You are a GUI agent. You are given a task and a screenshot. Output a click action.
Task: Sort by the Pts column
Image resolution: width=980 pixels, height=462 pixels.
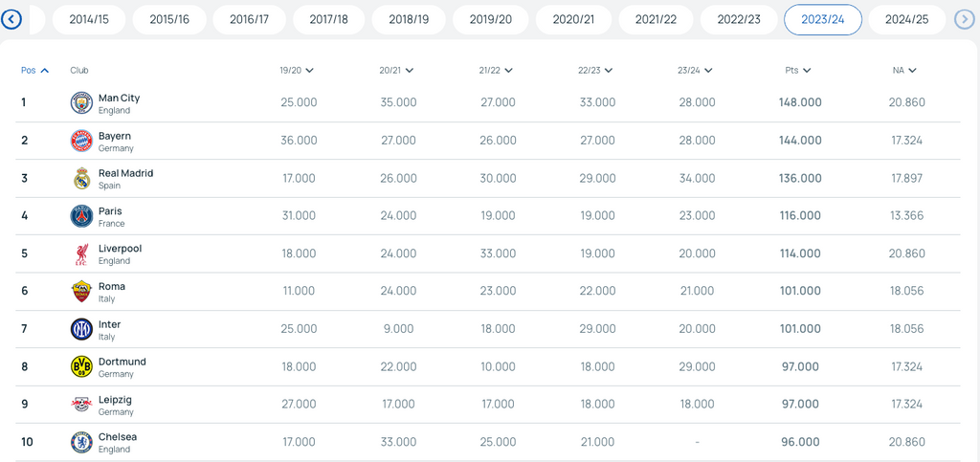coord(798,71)
